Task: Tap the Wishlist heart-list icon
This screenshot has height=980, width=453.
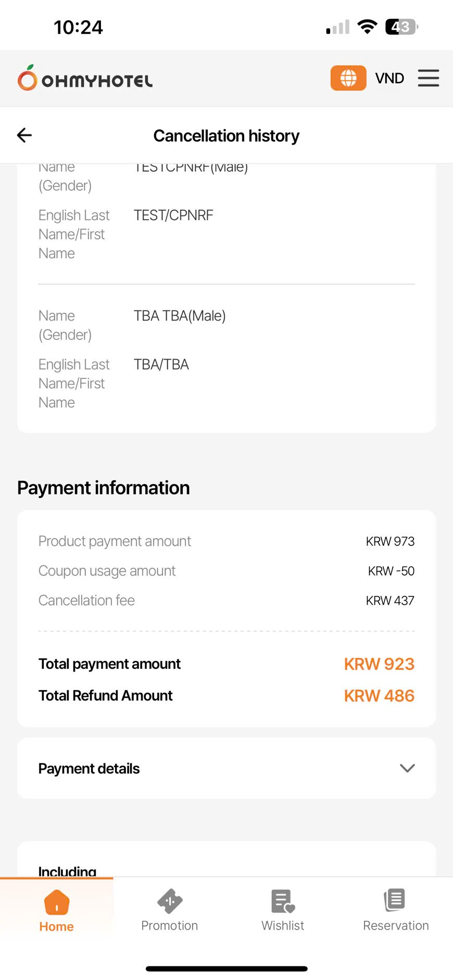Action: [283, 901]
